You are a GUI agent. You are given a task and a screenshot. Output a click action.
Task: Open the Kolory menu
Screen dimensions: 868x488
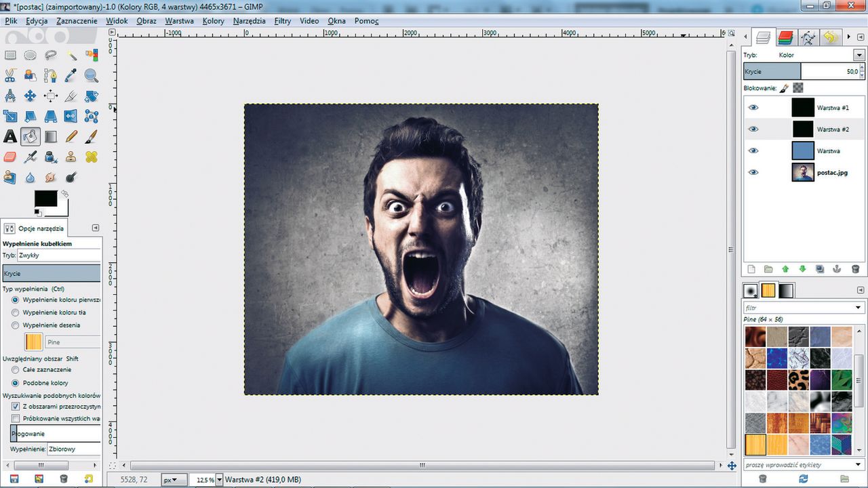(x=214, y=21)
